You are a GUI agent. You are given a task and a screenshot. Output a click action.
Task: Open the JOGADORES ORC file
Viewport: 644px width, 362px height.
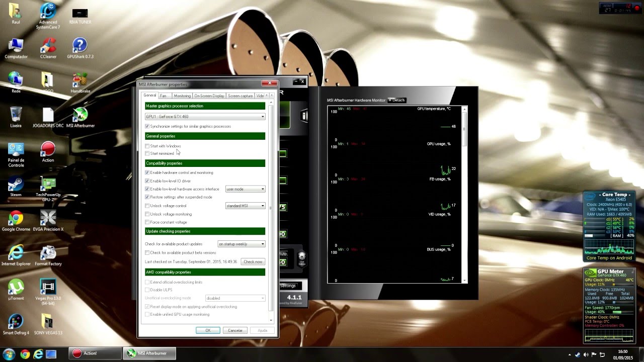coord(48,117)
